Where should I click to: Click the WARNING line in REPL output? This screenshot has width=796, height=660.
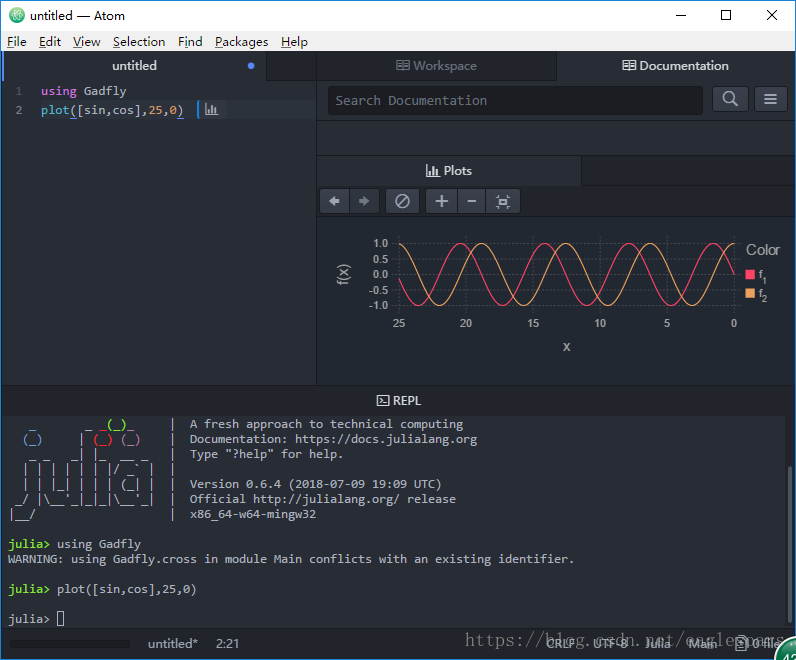pyautogui.click(x=291, y=559)
